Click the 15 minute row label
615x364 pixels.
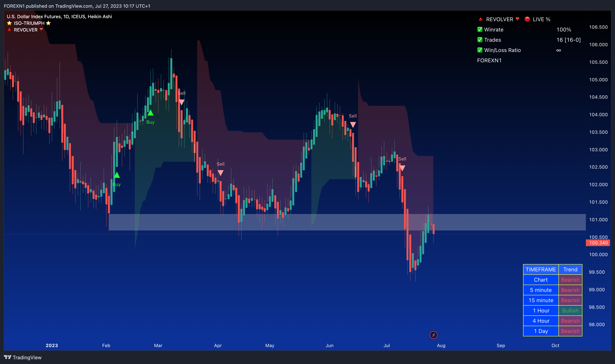tap(541, 300)
